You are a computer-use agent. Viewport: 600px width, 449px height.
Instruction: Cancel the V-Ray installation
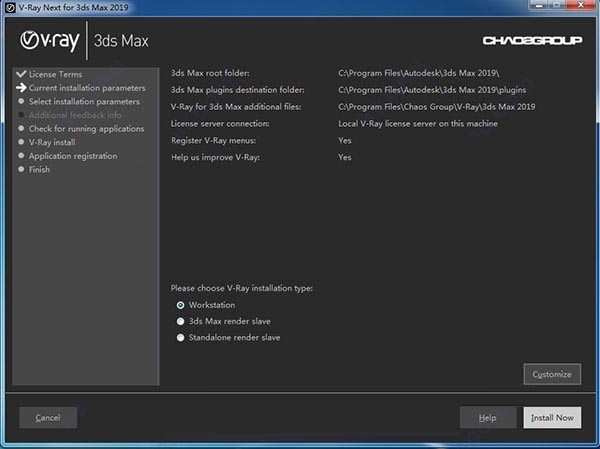coord(48,417)
